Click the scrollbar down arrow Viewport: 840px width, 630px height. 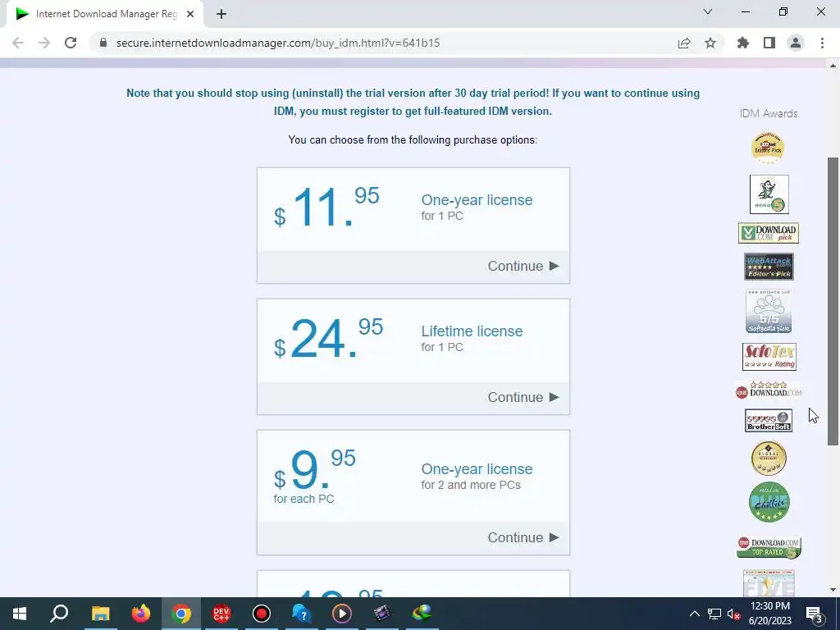[x=833, y=590]
